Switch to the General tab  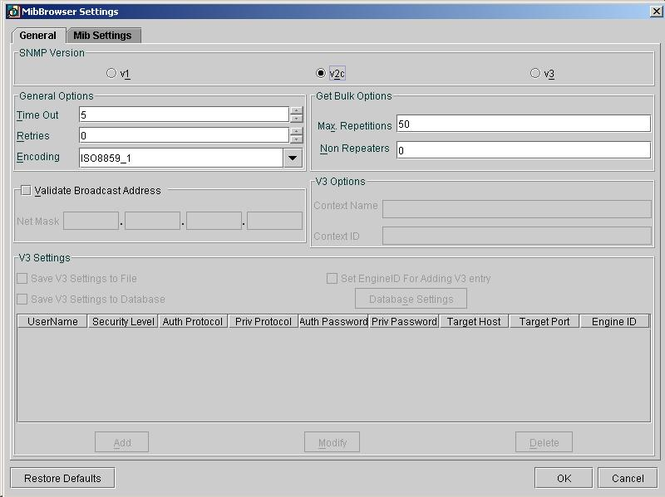38,35
